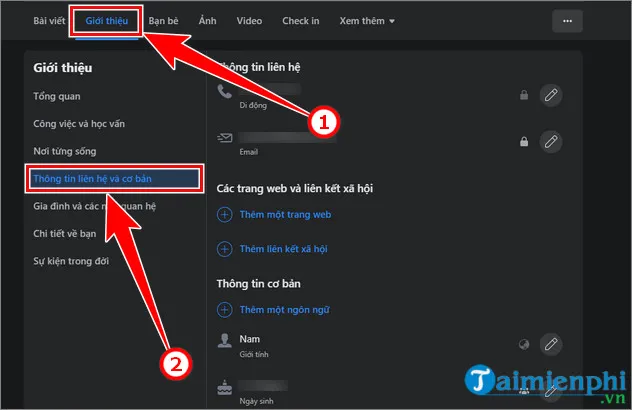Click plus icon for Thêm liên kết xã hội
This screenshot has width=632, height=410.
(225, 249)
